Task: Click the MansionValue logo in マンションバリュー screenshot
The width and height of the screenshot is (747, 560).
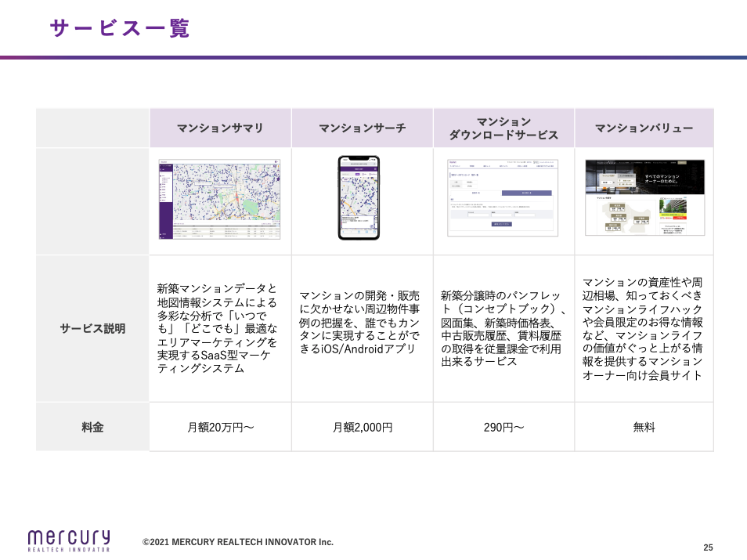Action: click(x=607, y=163)
